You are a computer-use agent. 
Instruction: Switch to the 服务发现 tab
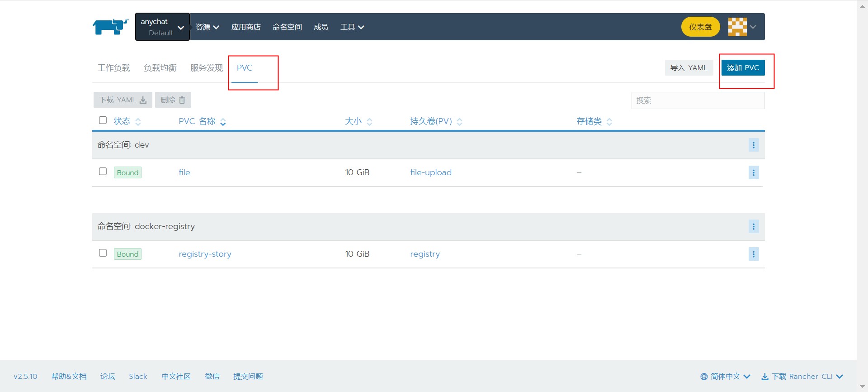(x=207, y=68)
